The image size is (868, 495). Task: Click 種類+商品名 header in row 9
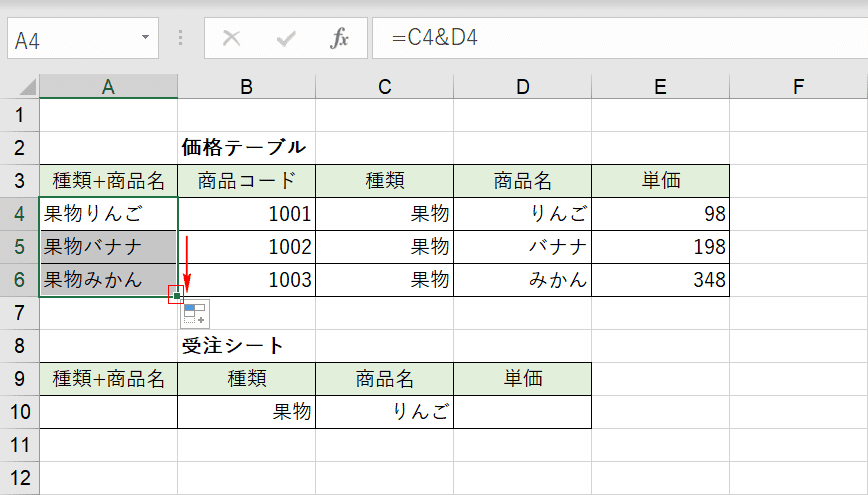pyautogui.click(x=108, y=379)
